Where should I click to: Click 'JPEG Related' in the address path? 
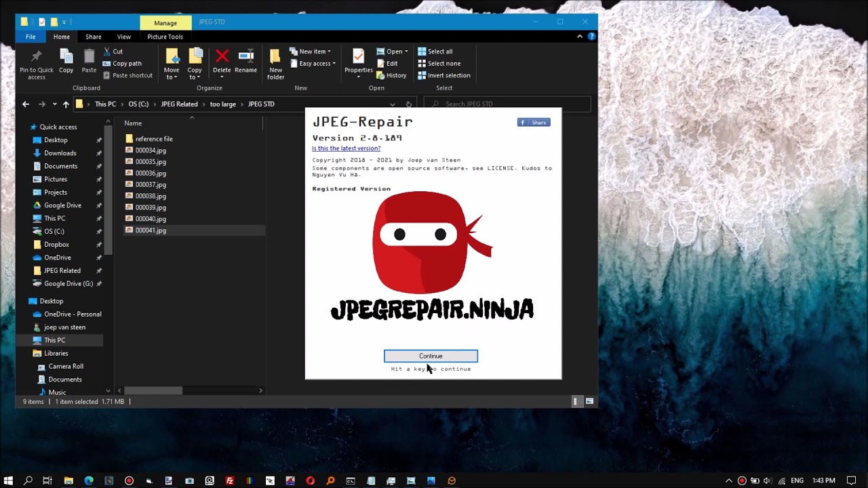point(180,104)
